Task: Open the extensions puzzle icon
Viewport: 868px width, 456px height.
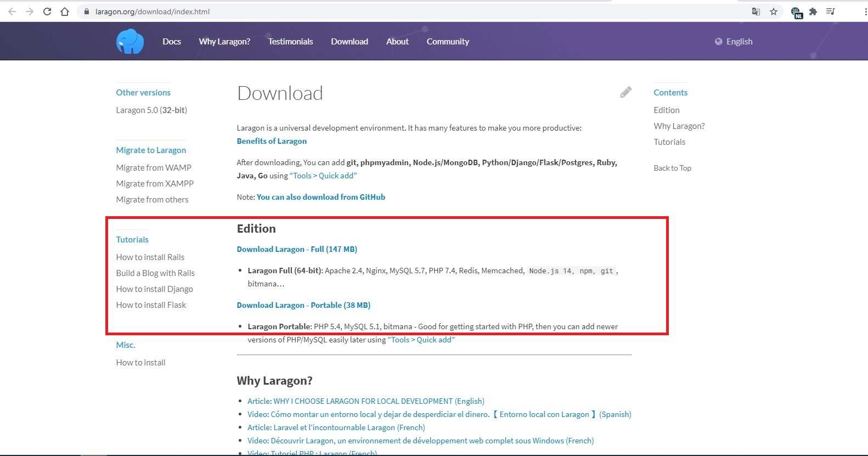Action: (813, 12)
